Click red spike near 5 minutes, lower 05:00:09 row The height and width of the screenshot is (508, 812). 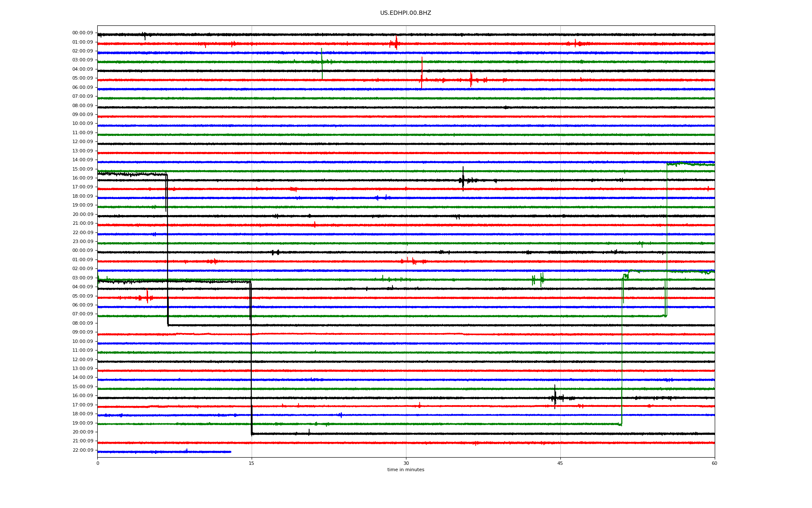147,297
